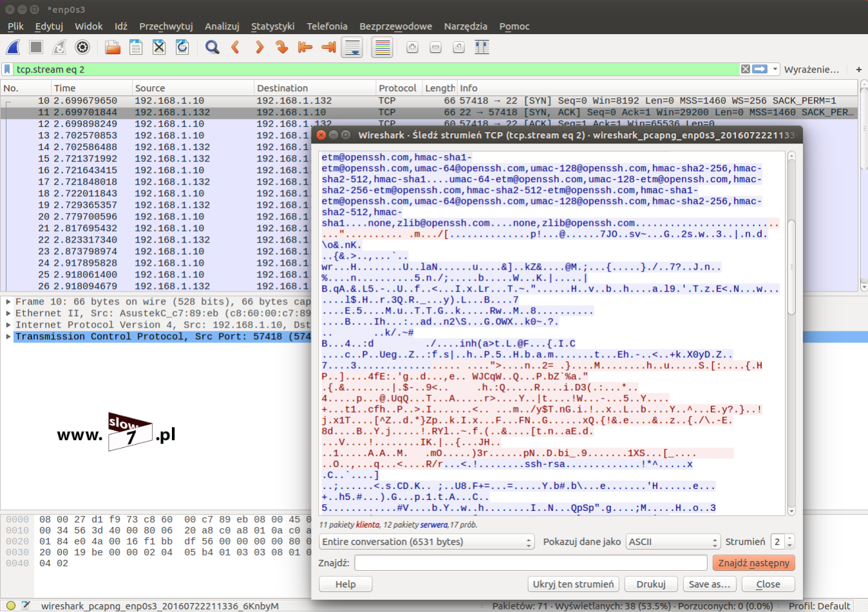Click the Help button in stream dialog
Viewport: 868px width, 612px height.
click(346, 584)
